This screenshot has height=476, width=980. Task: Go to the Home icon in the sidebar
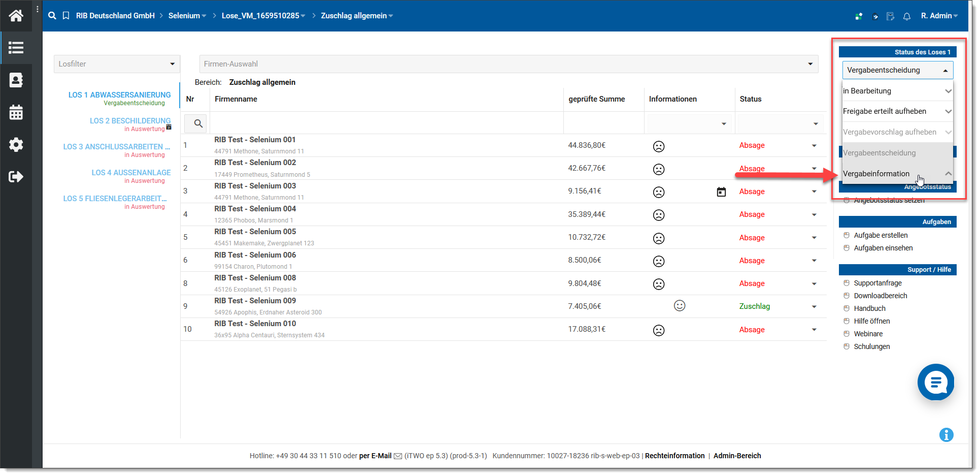[x=16, y=16]
